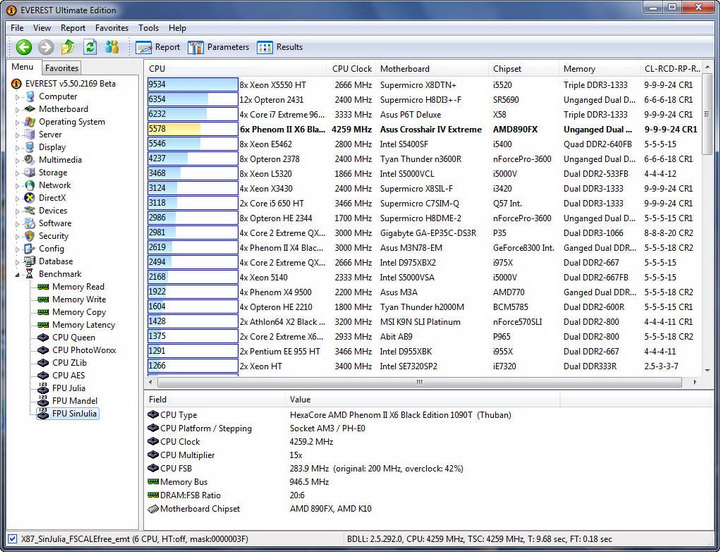This screenshot has width=720, height=552.
Task: Click the EVEREST v5.50.2169 Beta root icon
Action: click(x=17, y=84)
